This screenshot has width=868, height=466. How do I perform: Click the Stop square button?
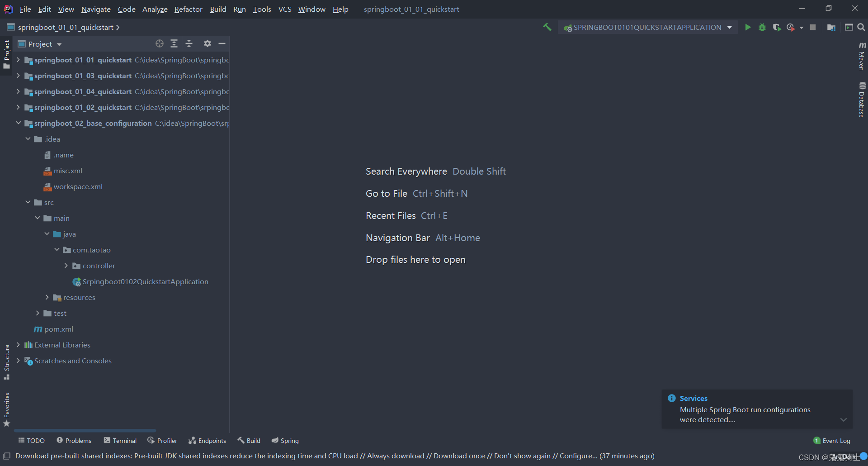pos(813,28)
